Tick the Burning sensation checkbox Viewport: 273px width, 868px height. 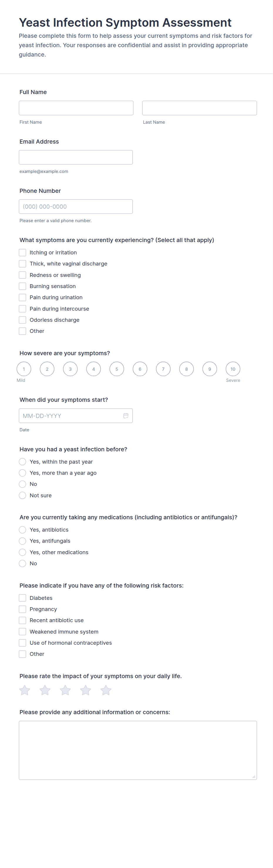[x=23, y=286]
